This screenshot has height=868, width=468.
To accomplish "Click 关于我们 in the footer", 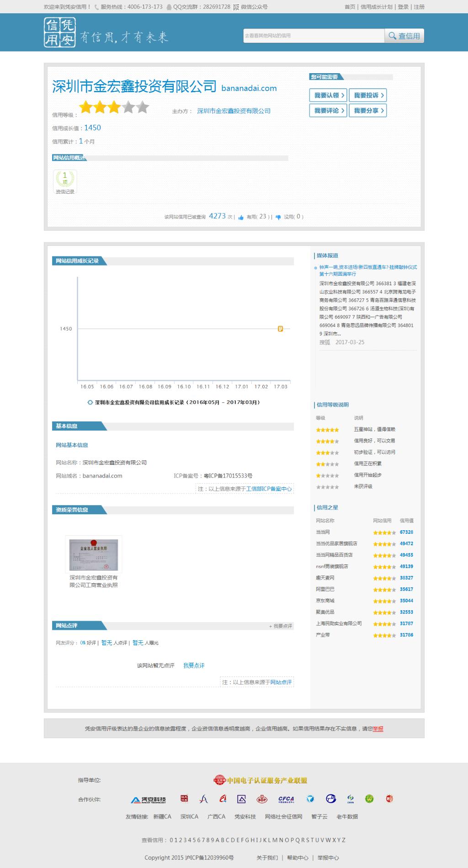I will pyautogui.click(x=267, y=857).
